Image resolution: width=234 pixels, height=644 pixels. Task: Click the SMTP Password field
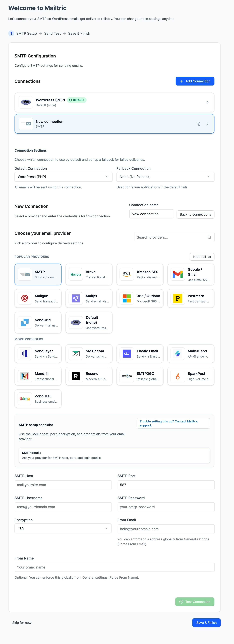click(x=166, y=507)
